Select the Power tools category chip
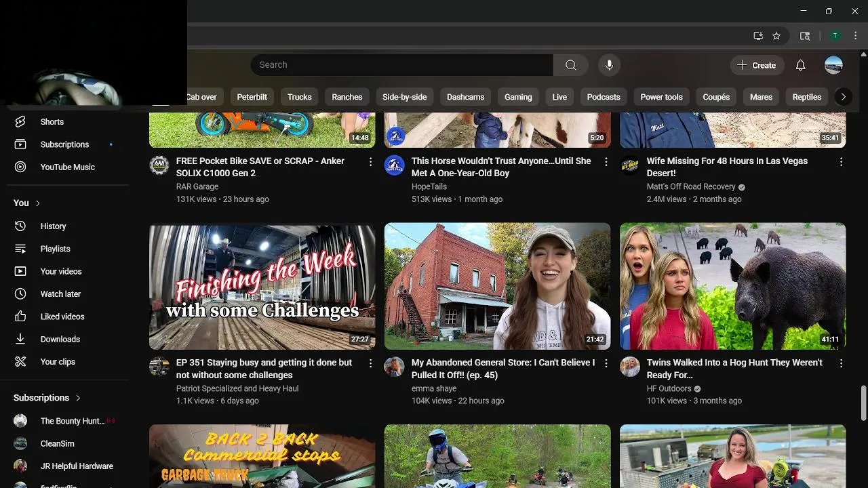The image size is (868, 488). (661, 97)
